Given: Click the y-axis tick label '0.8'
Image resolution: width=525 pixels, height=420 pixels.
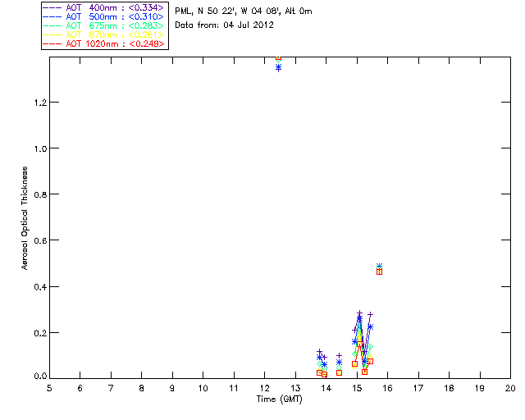Looking at the screenshot, I should (40, 194).
